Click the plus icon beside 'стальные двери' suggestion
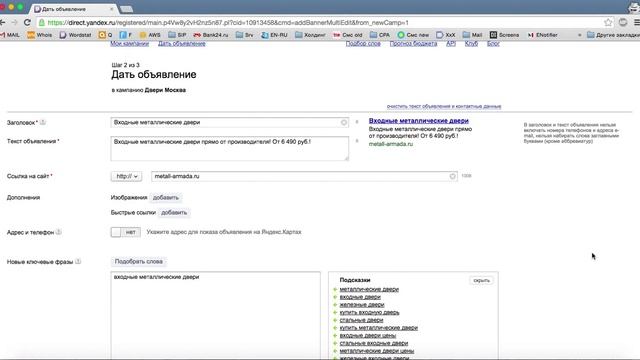 pos(335,320)
